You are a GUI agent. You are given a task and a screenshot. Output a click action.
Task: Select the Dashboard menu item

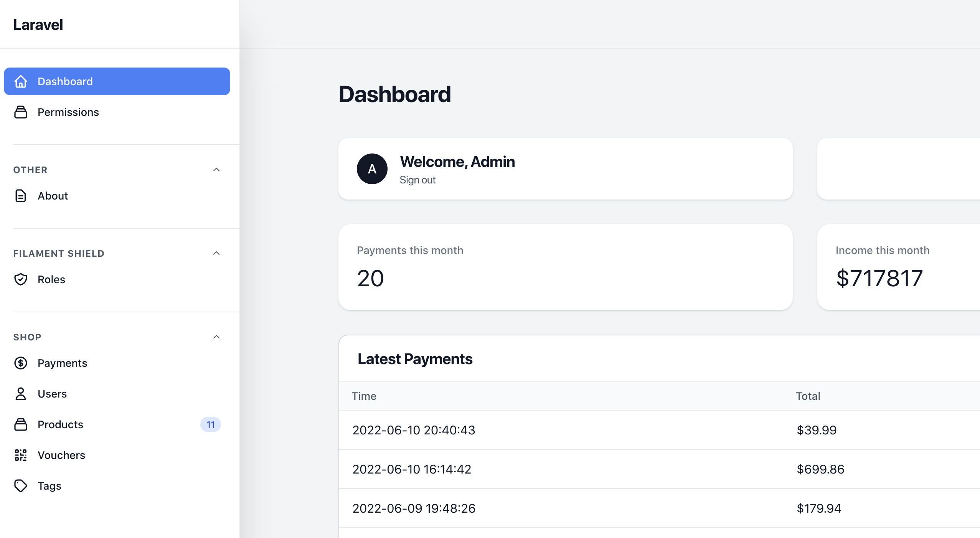117,81
